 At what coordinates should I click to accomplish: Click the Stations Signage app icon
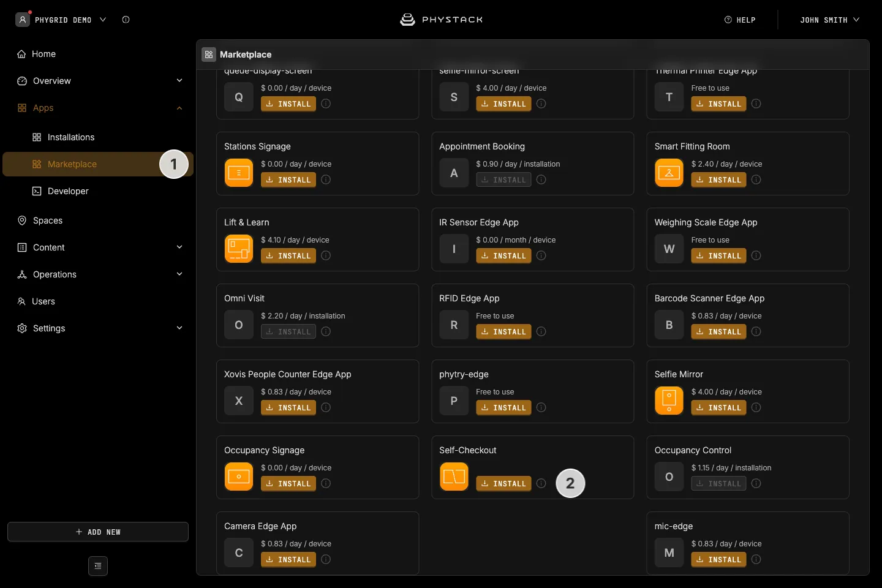click(x=239, y=173)
